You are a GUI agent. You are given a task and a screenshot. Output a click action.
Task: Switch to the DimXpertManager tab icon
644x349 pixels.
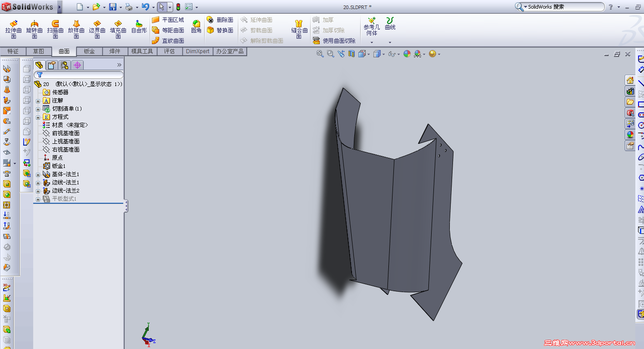[77, 65]
